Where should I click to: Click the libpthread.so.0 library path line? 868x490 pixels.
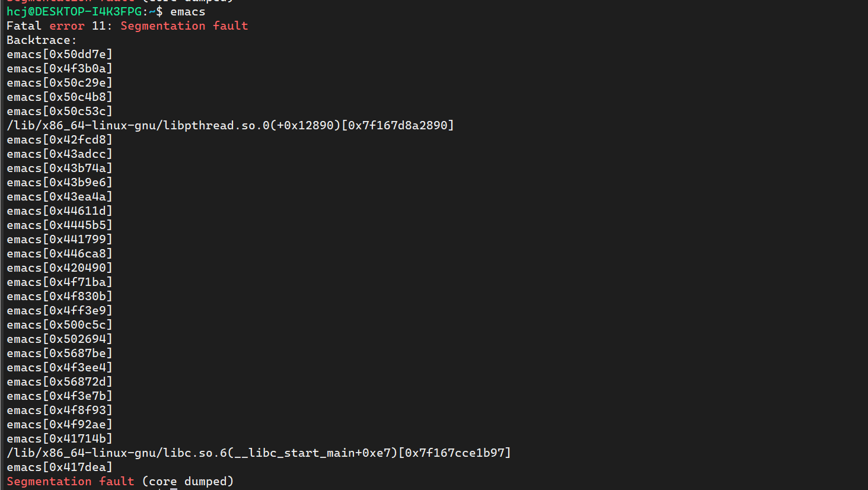click(x=230, y=126)
